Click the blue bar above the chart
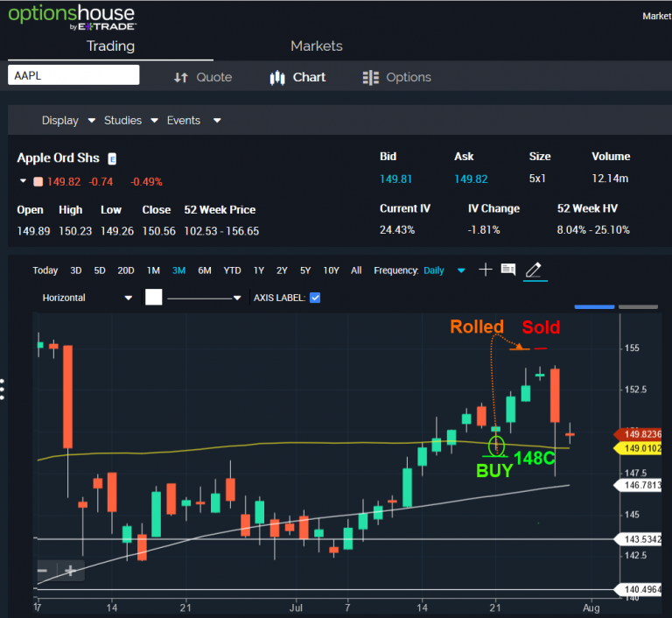This screenshot has width=672, height=618. tap(594, 306)
